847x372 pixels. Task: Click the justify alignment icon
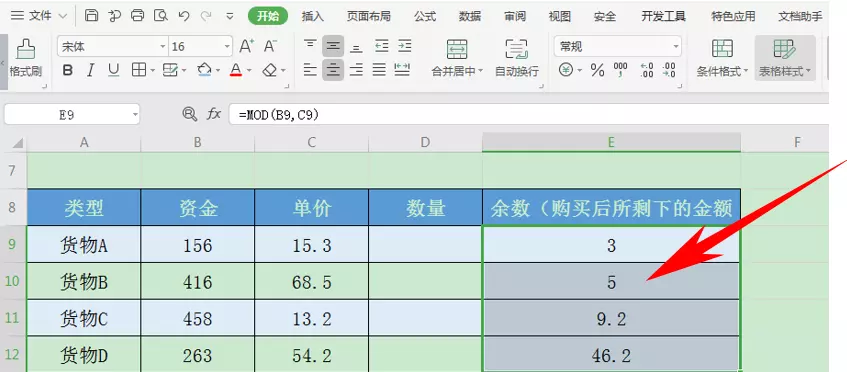379,70
